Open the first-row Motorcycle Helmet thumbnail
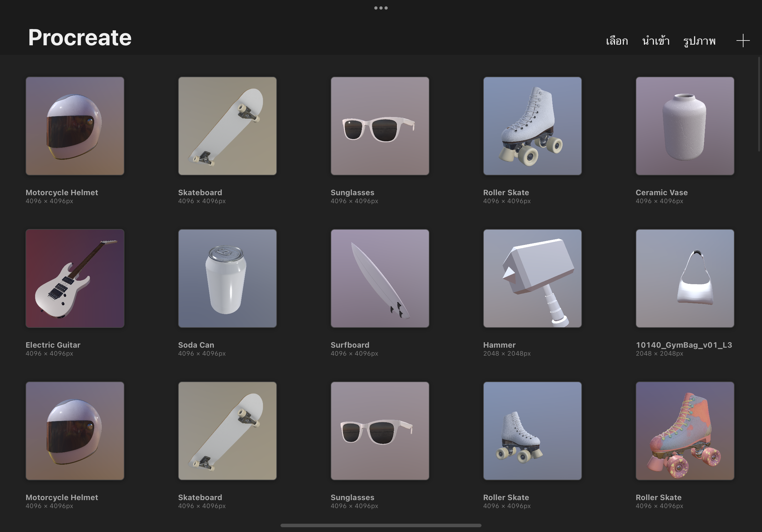The width and height of the screenshot is (762, 532). pyautogui.click(x=75, y=126)
